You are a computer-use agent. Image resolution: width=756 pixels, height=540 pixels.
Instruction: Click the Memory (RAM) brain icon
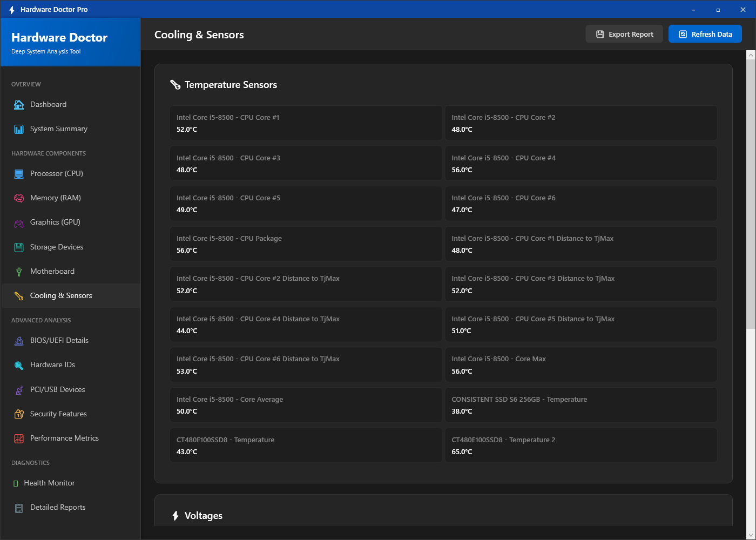pos(19,198)
